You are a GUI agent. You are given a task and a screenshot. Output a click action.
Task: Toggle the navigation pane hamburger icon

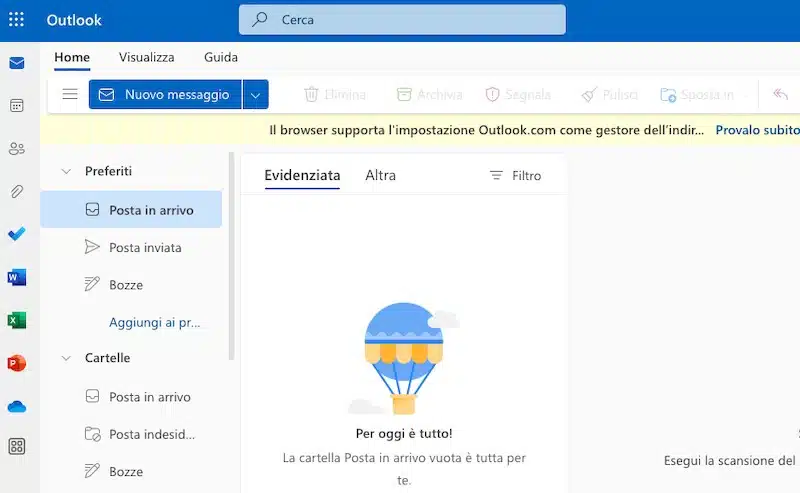click(70, 94)
